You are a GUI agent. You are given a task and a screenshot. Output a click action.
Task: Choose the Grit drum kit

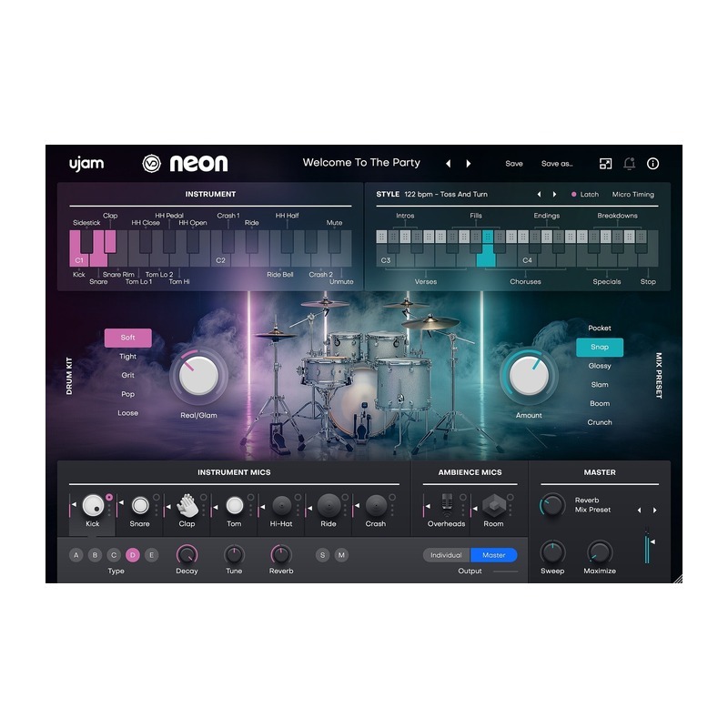click(128, 375)
